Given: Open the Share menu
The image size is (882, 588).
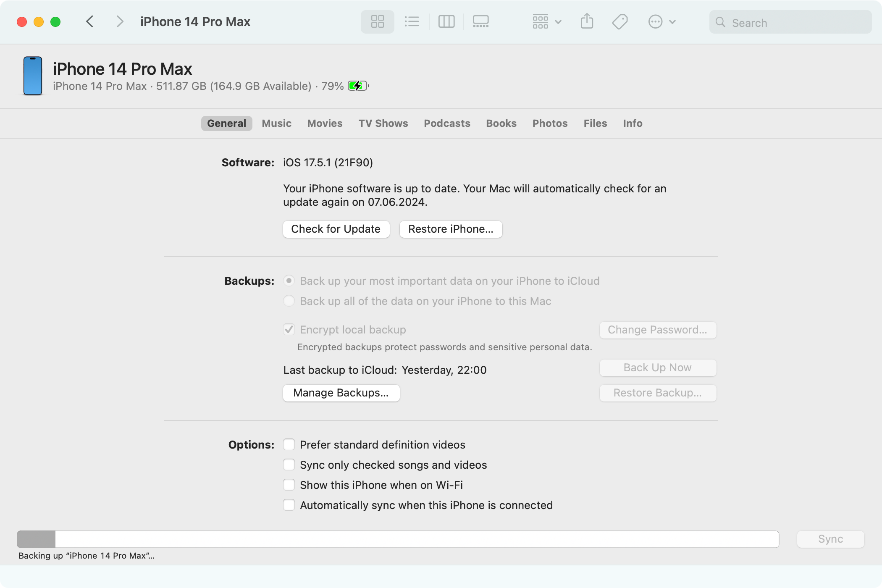Looking at the screenshot, I should pos(587,21).
